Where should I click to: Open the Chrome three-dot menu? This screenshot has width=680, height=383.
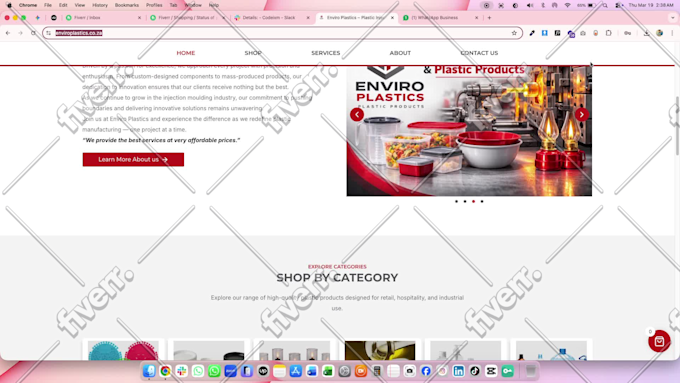click(x=672, y=33)
